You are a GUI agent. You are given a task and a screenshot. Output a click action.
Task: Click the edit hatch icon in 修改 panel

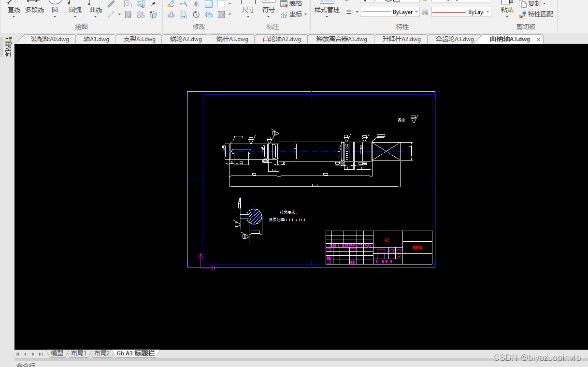pyautogui.click(x=221, y=15)
